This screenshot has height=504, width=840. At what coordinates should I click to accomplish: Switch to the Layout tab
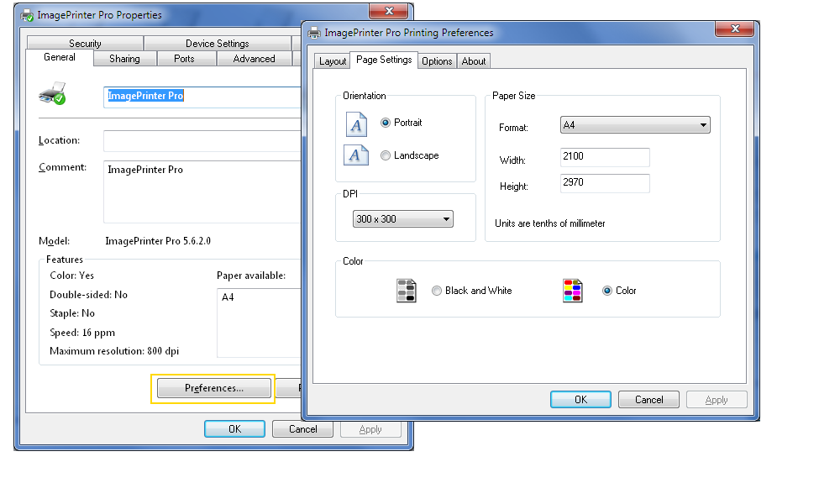click(x=332, y=60)
